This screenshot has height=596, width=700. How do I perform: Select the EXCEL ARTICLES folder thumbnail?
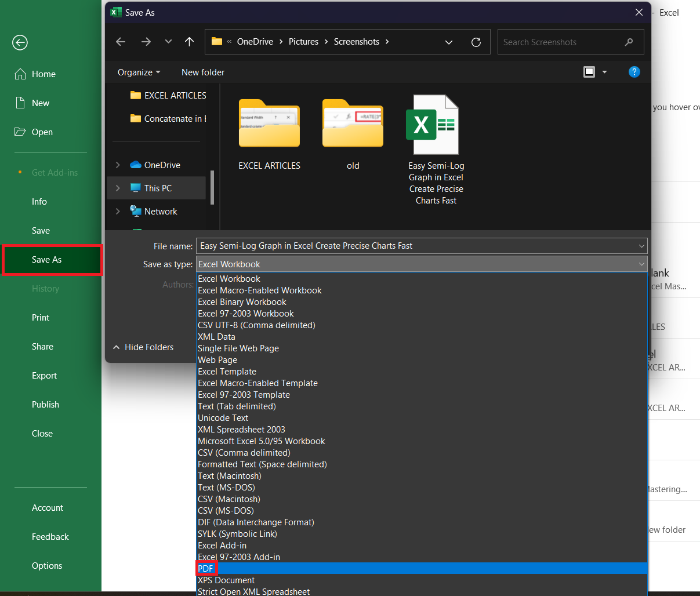[269, 133]
